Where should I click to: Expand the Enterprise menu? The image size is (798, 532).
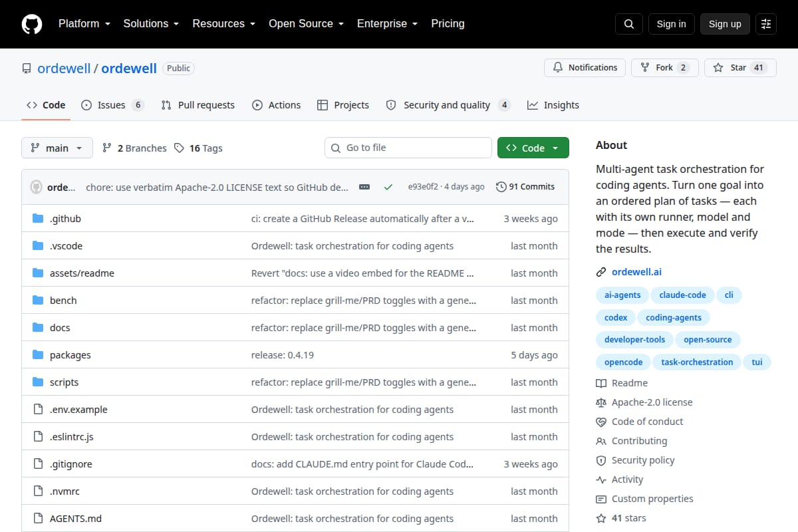[387, 24]
